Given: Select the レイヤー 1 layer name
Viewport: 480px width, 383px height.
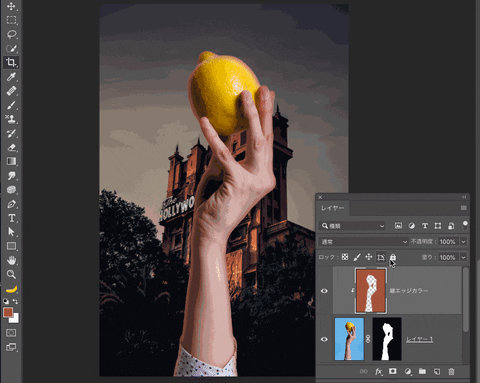Looking at the screenshot, I should click(419, 339).
